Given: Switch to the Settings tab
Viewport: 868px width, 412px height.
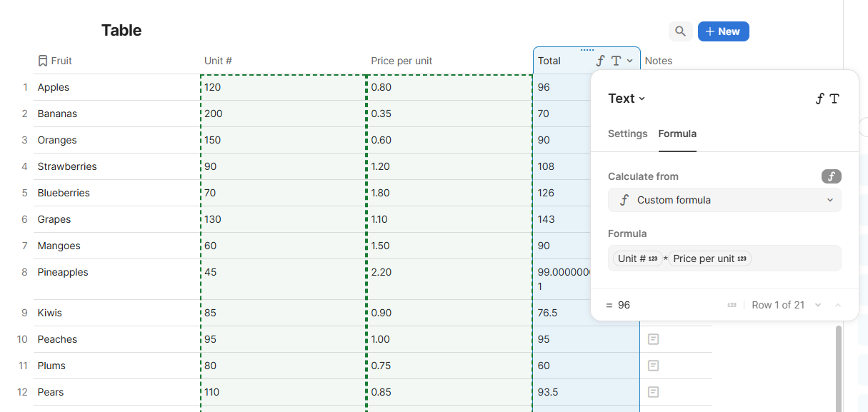Looking at the screenshot, I should pos(627,134).
